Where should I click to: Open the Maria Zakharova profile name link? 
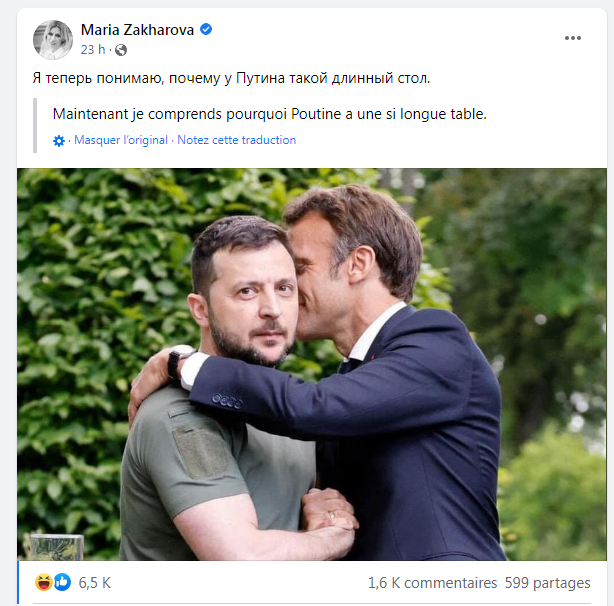[x=137, y=30]
